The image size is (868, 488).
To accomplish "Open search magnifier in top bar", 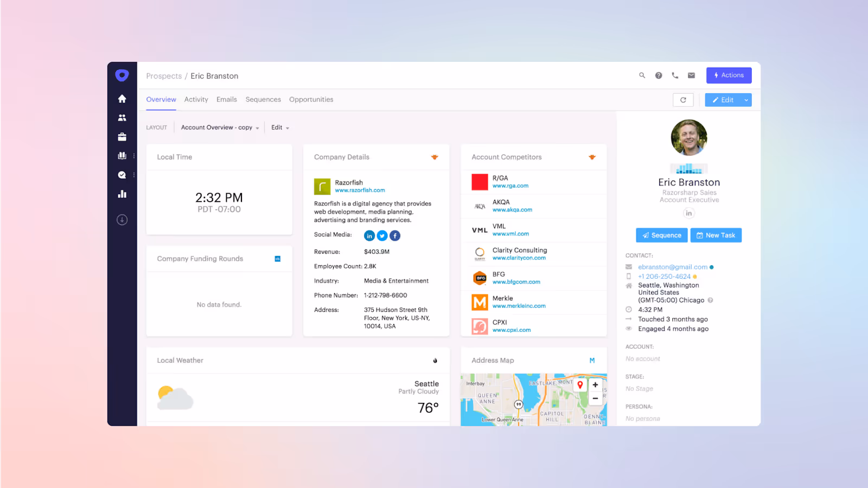I will (642, 75).
